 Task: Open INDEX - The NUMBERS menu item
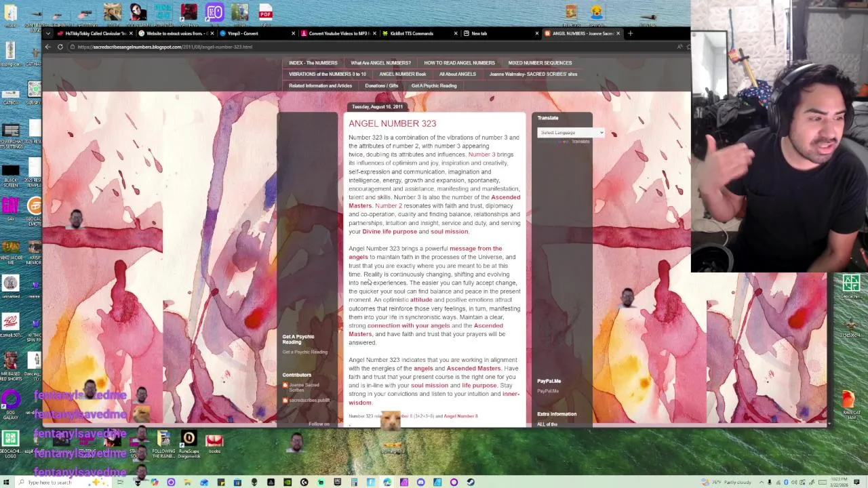(313, 62)
